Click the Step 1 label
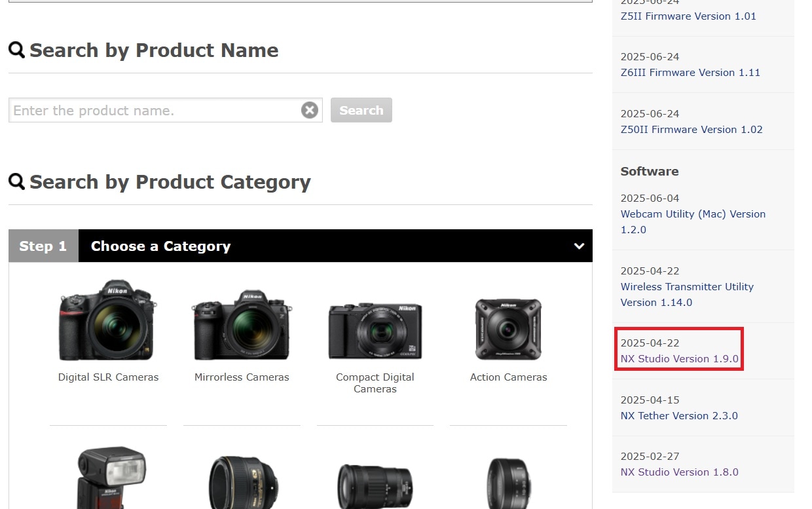Viewport: 812px width, 509px height. (43, 246)
